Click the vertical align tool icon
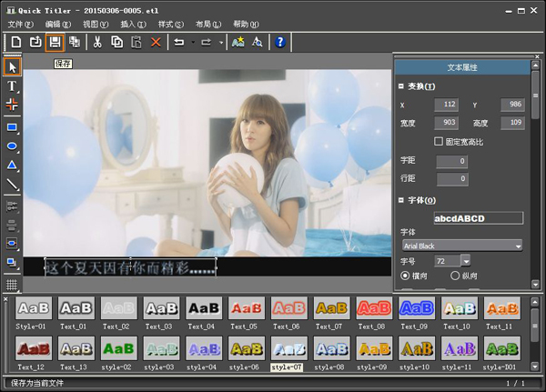Screen dimensions: 546x392 12,225
